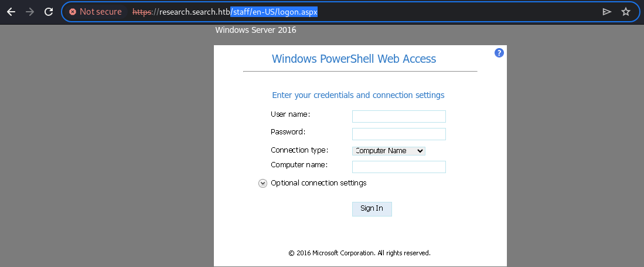Open the Not secure site warning

point(96,12)
